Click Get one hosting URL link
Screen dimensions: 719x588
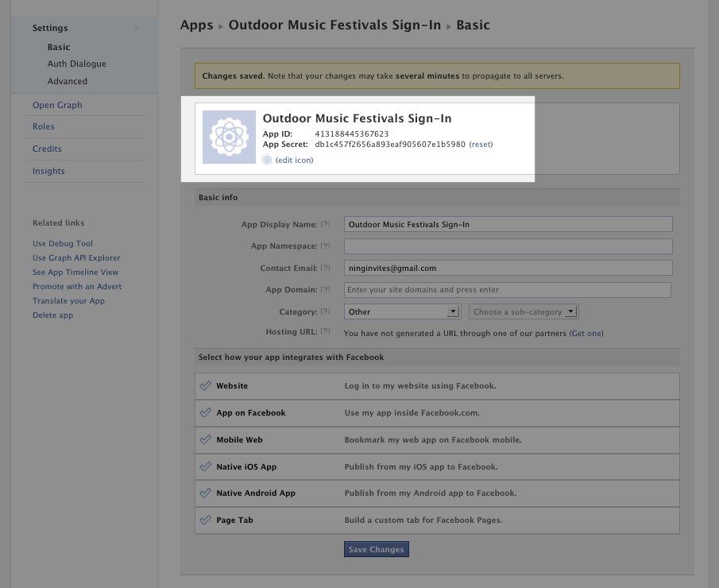pos(586,334)
